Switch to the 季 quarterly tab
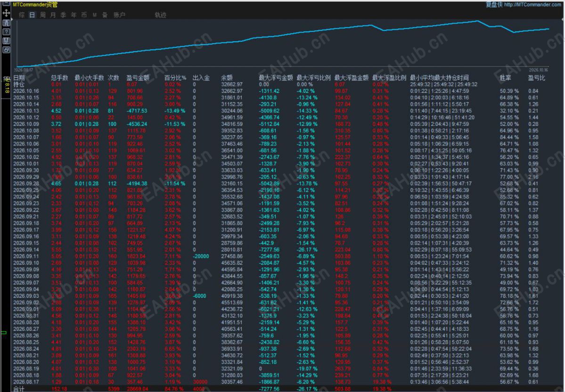The image size is (565, 392). pos(64,15)
